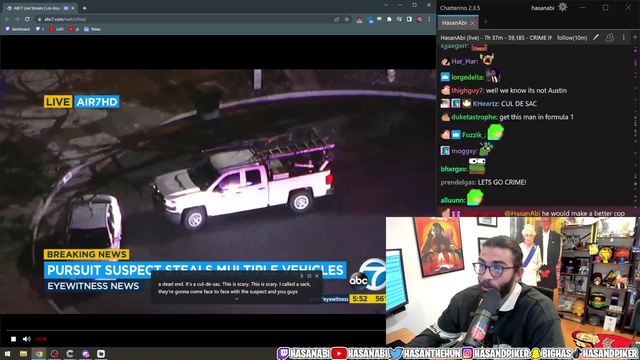Open a new Chrome tab with plus button
The height and width of the screenshot is (360, 640).
pyautogui.click(x=84, y=8)
